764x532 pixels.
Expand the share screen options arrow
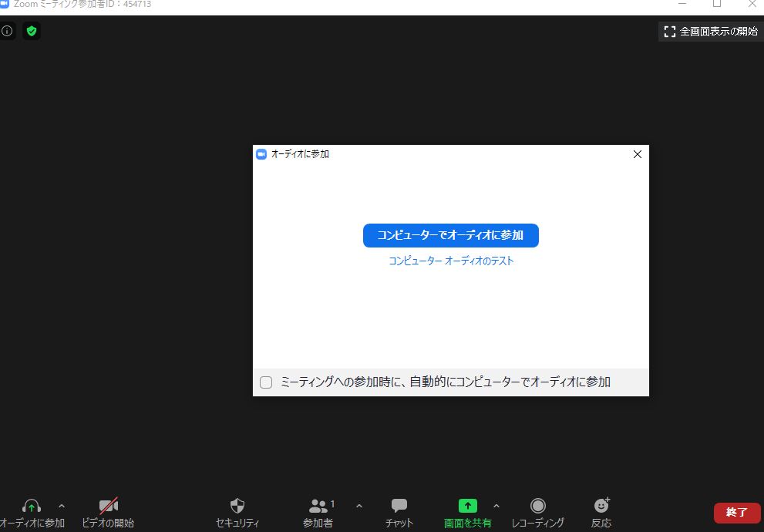(496, 506)
